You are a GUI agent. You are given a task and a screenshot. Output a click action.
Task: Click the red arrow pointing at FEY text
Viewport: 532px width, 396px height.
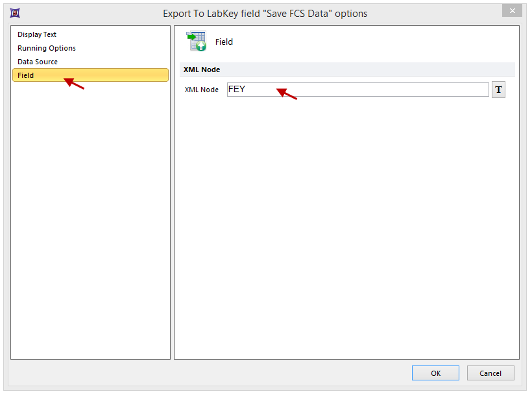tap(287, 94)
